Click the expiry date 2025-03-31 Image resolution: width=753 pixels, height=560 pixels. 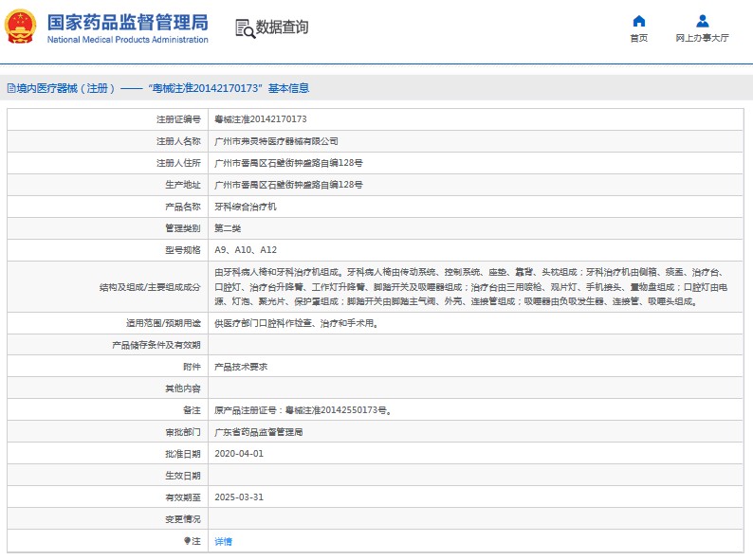pyautogui.click(x=237, y=497)
